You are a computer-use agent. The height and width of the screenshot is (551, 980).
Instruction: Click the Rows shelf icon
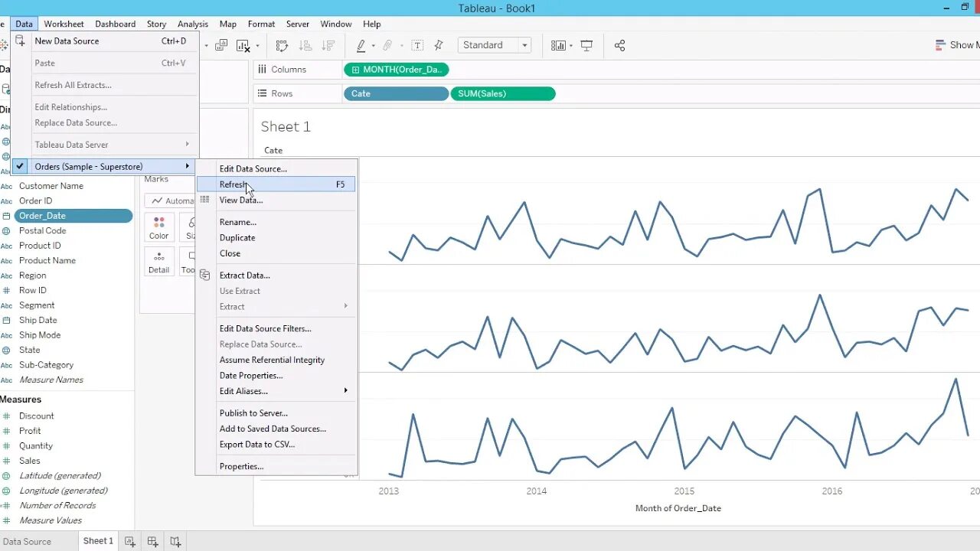pyautogui.click(x=262, y=93)
